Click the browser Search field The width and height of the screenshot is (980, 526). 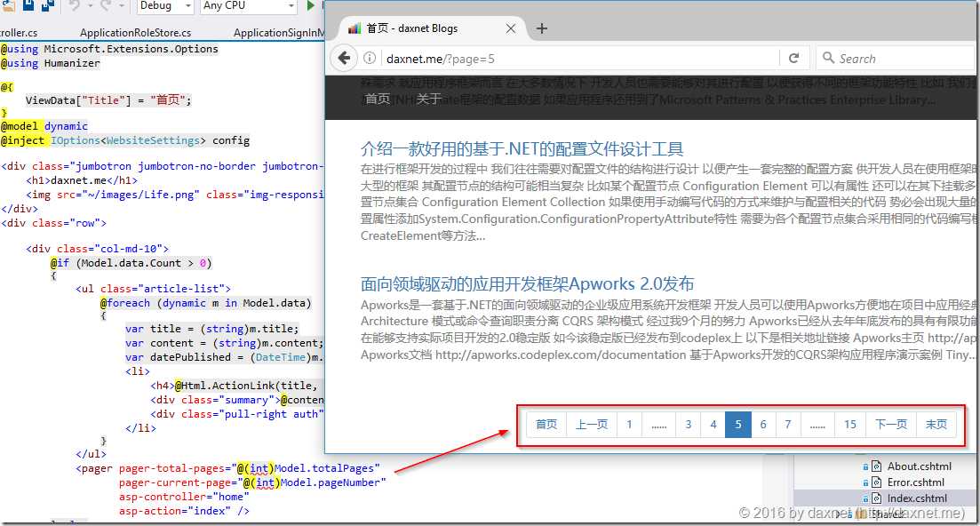896,59
